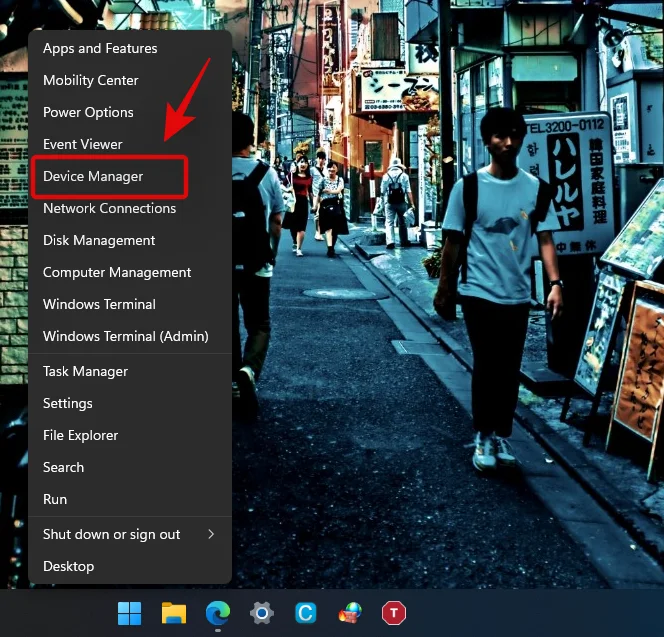Choose Power Options
Screen dimensions: 664x637
88,112
